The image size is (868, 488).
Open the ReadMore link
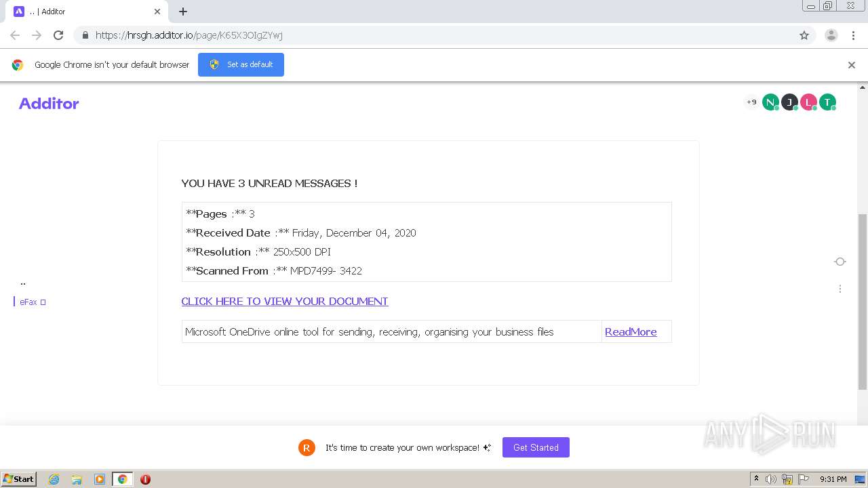tap(631, 331)
